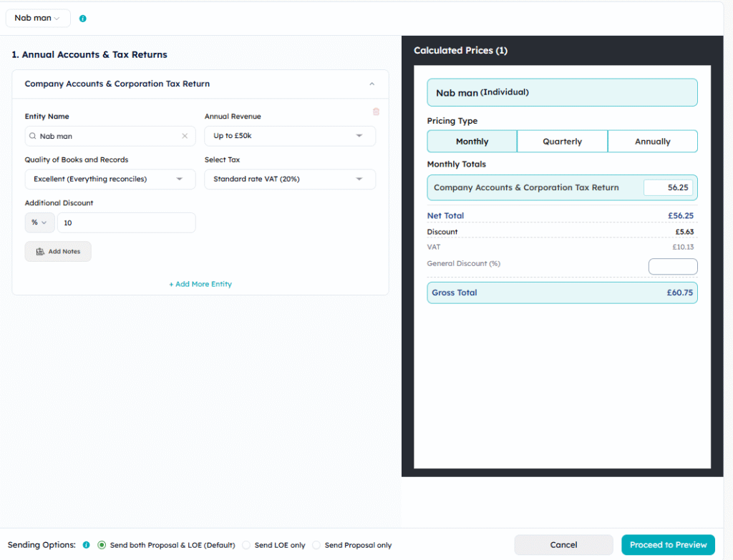Click the info icon beside Nab man dropdown
The image size is (733, 560).
coord(83,19)
